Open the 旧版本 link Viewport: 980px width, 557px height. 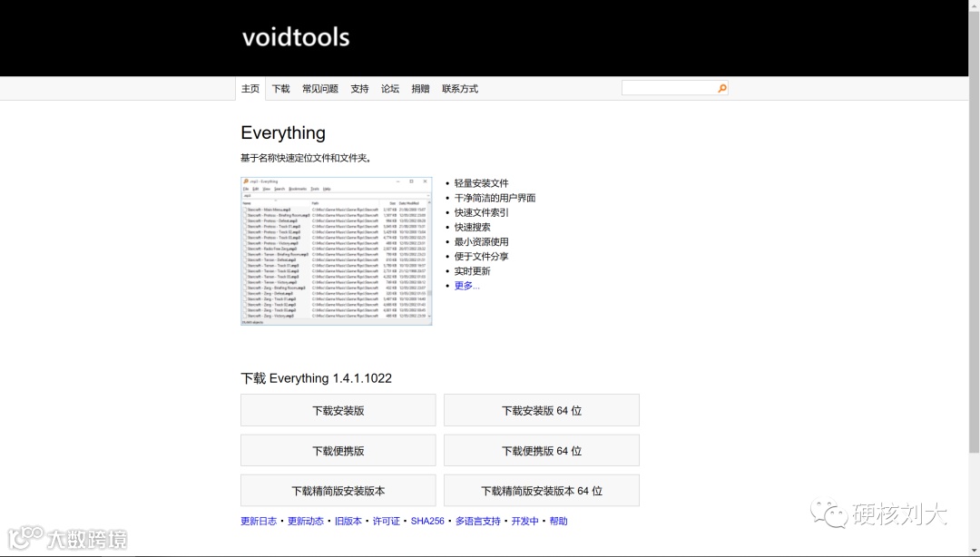click(348, 521)
